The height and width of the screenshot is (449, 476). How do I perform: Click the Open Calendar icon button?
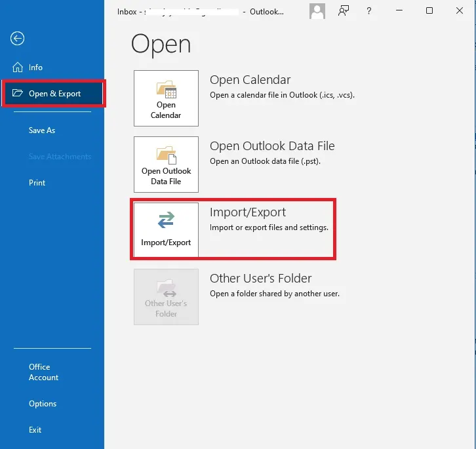click(166, 98)
